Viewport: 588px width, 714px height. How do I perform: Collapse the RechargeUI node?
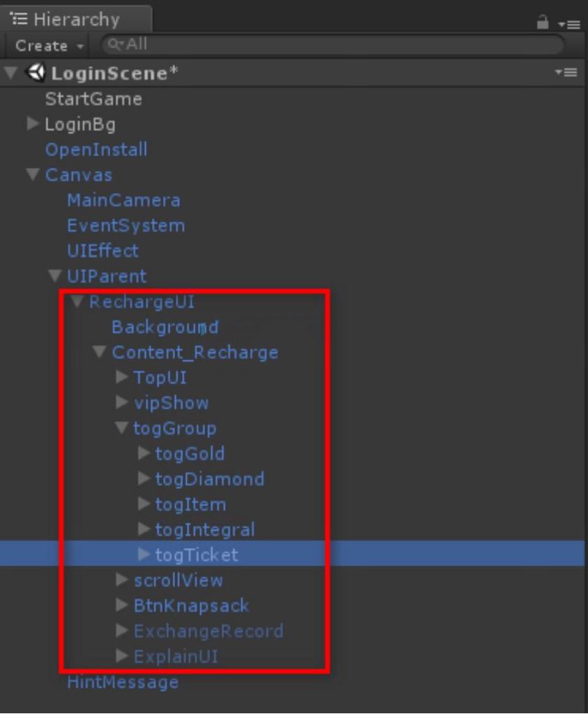pyautogui.click(x=77, y=301)
